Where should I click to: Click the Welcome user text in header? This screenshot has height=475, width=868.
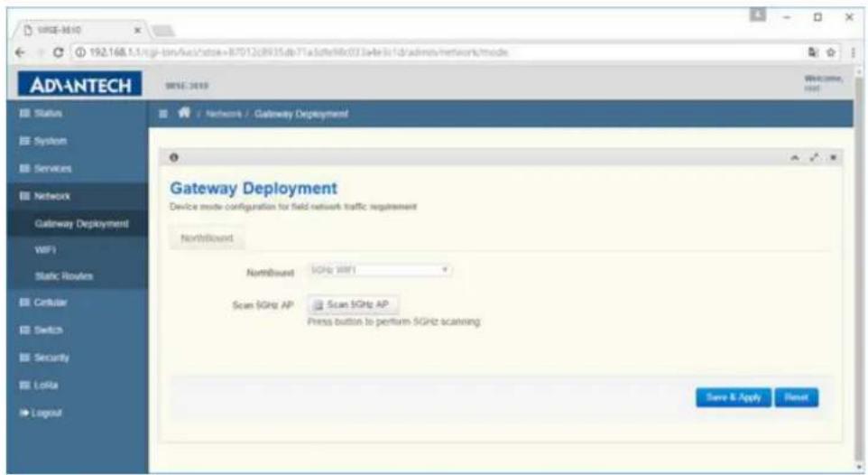pos(824,83)
